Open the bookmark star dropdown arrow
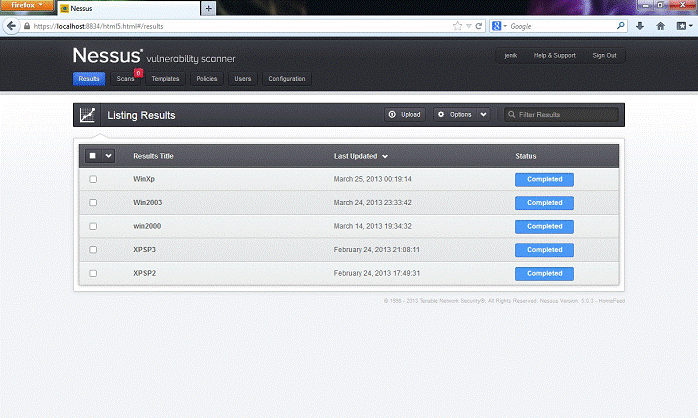Viewport: 698px width, 418px height. (x=468, y=26)
